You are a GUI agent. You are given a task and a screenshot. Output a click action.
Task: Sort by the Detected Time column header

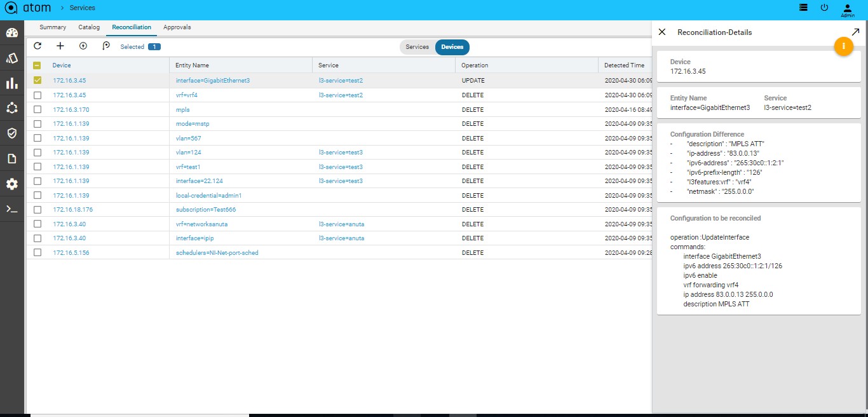(x=624, y=65)
